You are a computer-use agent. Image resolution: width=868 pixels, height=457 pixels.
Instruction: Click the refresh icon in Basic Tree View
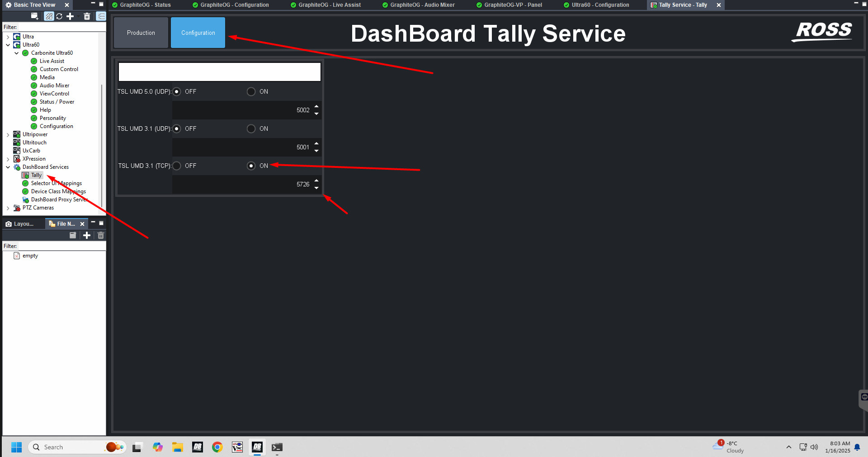[x=59, y=16]
